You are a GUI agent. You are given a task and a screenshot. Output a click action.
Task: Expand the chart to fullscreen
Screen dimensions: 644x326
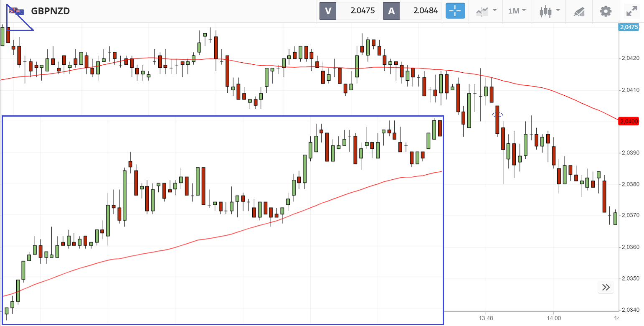coord(631,11)
